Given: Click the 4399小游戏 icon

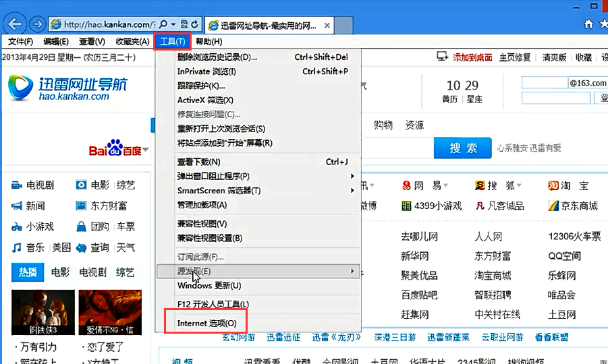Looking at the screenshot, I should [x=406, y=206].
